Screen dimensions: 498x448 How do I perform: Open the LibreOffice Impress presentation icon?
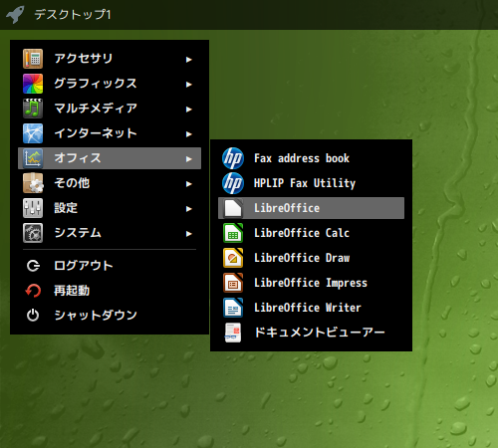coord(233,283)
